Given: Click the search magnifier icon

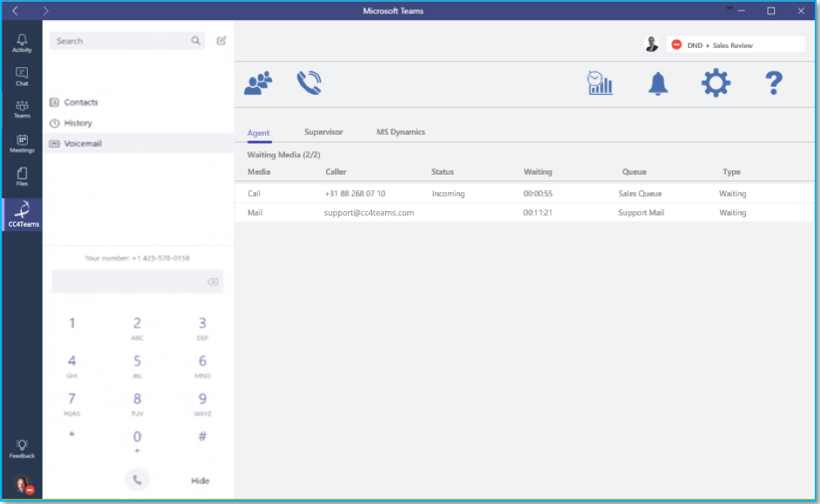Looking at the screenshot, I should (196, 41).
